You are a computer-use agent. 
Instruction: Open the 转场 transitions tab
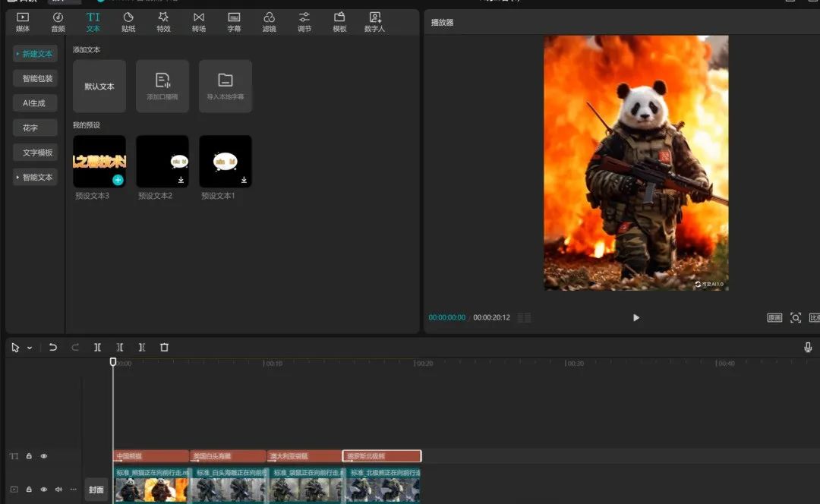click(199, 23)
